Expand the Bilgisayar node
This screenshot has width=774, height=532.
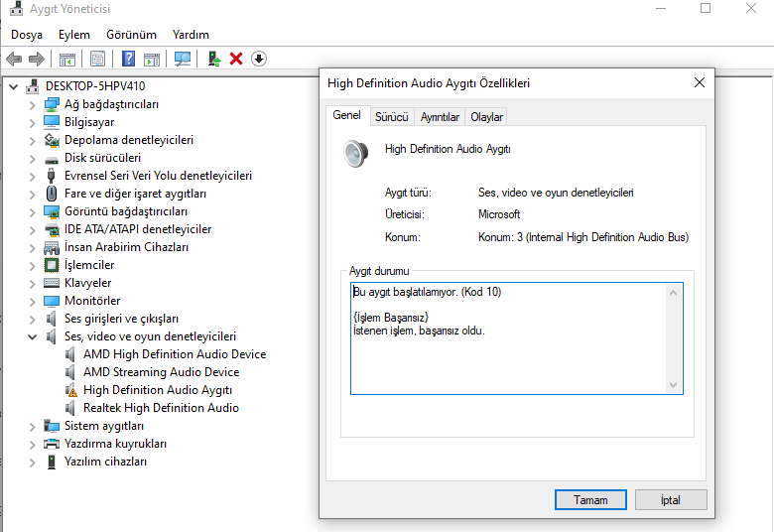[32, 122]
